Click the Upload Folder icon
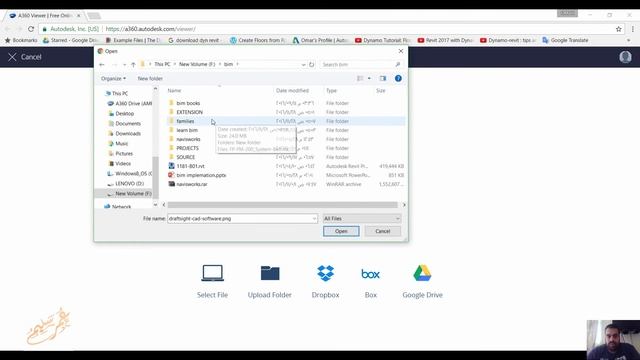 pos(270,273)
